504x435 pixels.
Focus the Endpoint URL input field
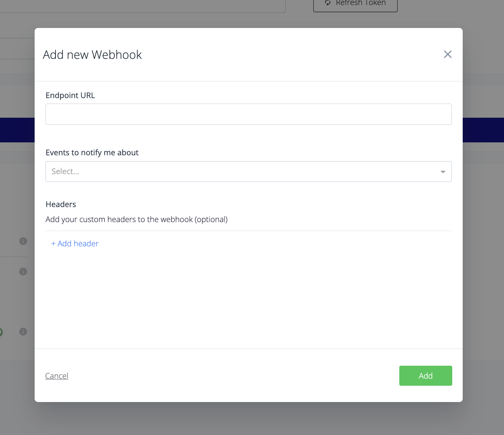248,114
